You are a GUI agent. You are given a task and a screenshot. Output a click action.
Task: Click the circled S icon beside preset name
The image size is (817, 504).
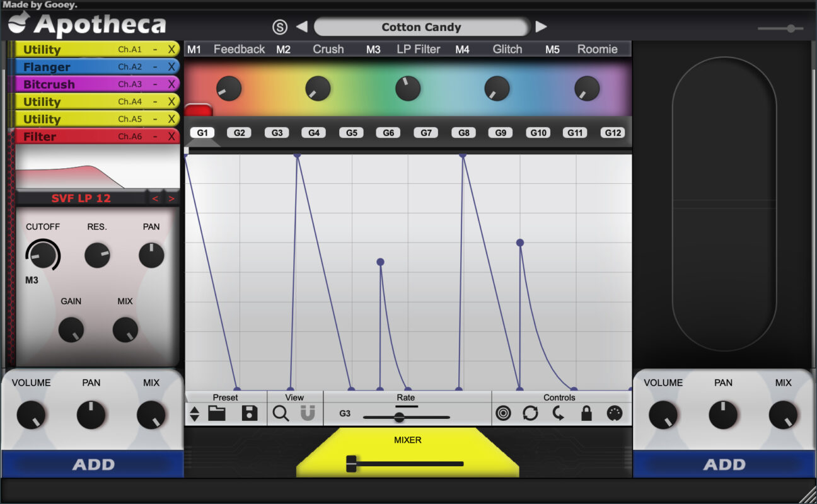[x=280, y=27]
